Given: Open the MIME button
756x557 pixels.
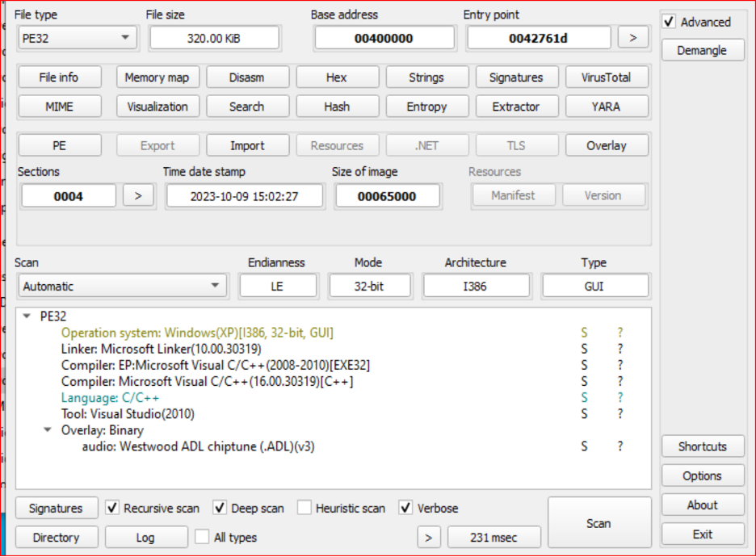Looking at the screenshot, I should pos(59,107).
